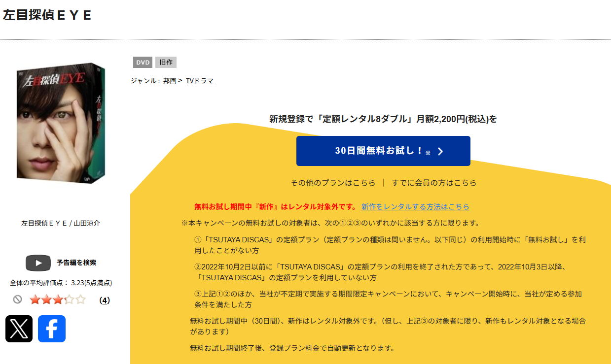Open すでに会員の方はこちら link
The width and height of the screenshot is (611, 364).
(434, 183)
